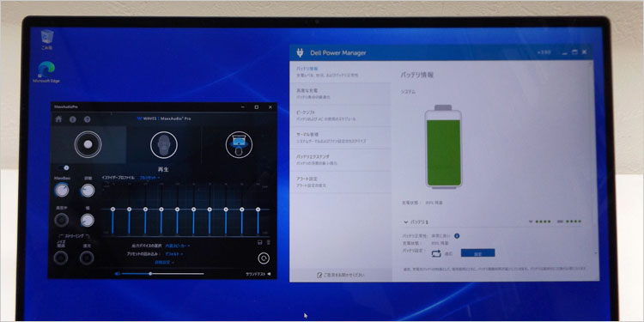
Task: Open the MaxxAudio Pro help question-mark icon
Action: [87, 119]
